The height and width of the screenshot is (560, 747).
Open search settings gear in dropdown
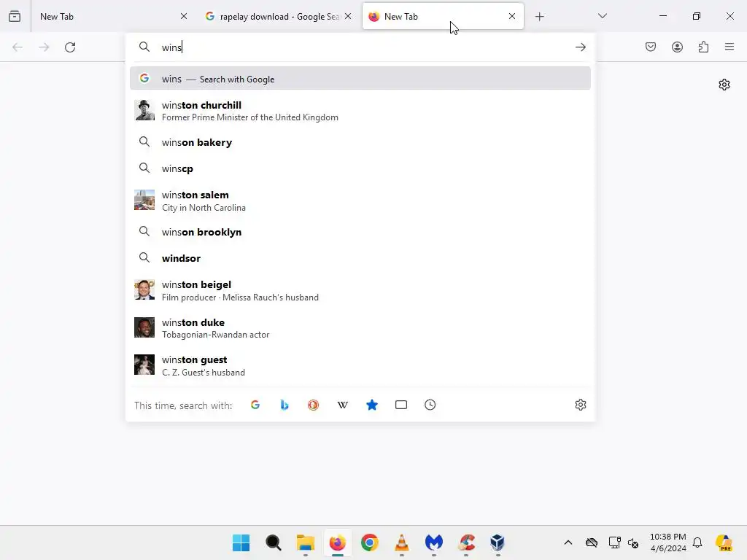coord(580,405)
